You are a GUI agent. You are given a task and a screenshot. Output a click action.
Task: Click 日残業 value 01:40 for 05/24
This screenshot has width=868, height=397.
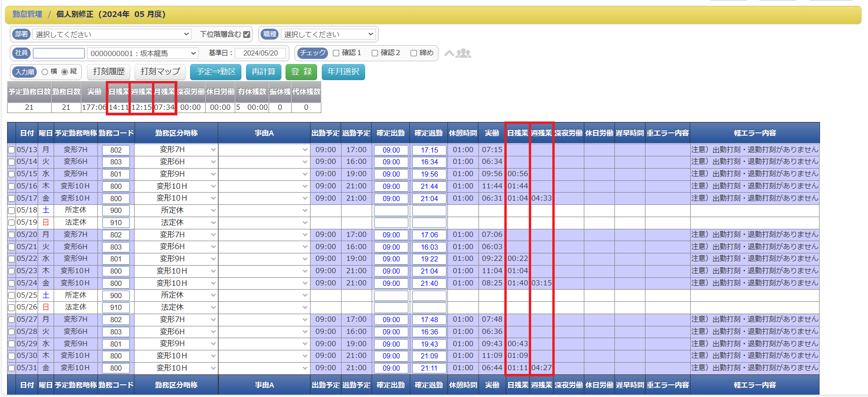click(518, 283)
